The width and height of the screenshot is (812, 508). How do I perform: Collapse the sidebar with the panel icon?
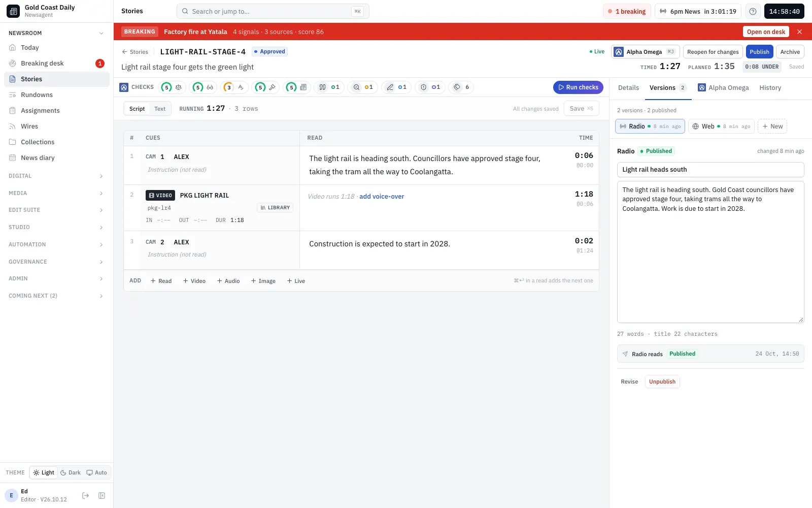[101, 496]
